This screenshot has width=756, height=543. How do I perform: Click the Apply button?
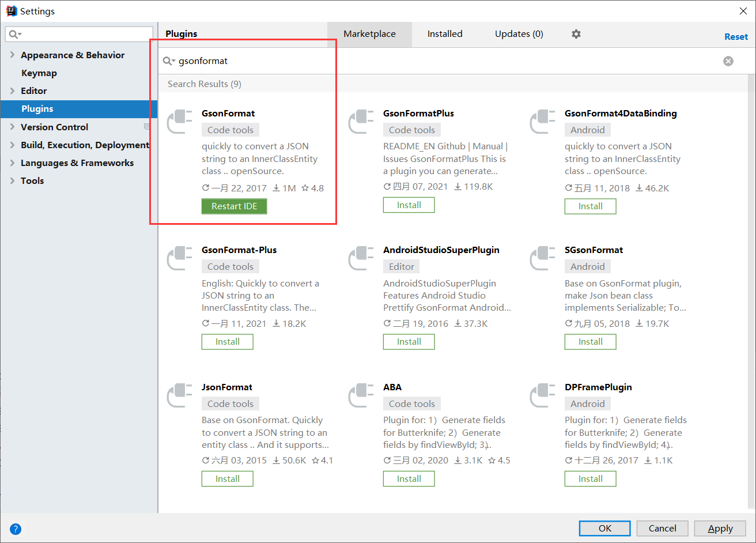pyautogui.click(x=720, y=529)
